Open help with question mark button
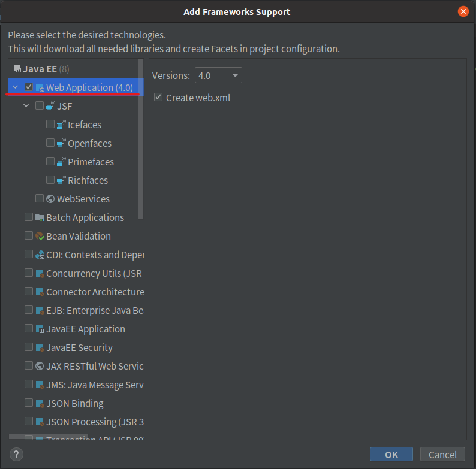 16,454
